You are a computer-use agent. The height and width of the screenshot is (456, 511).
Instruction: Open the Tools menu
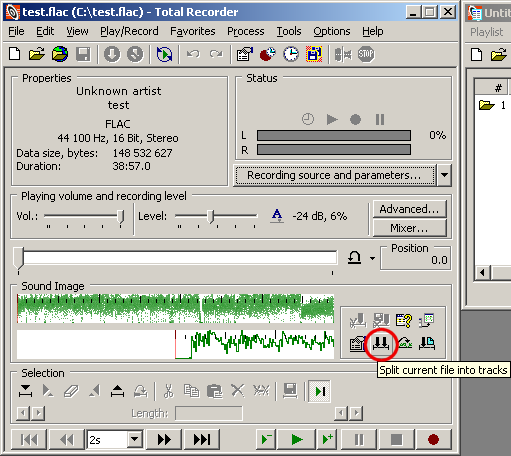tap(289, 31)
